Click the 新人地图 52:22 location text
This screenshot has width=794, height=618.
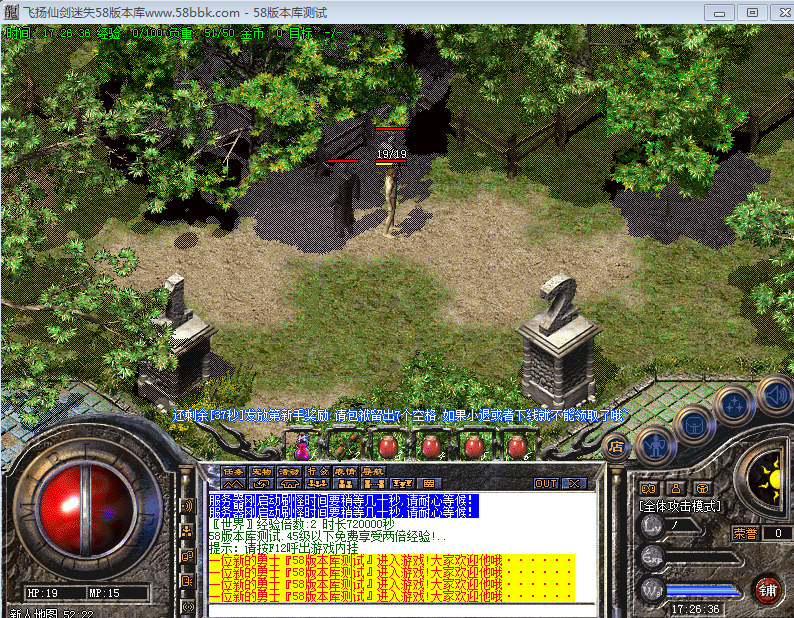(50, 613)
